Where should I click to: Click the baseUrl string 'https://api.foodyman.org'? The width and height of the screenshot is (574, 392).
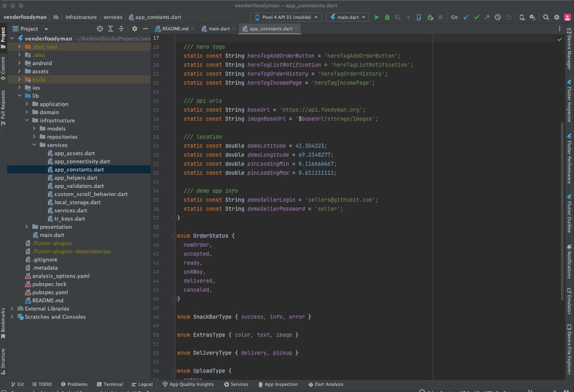(x=321, y=110)
